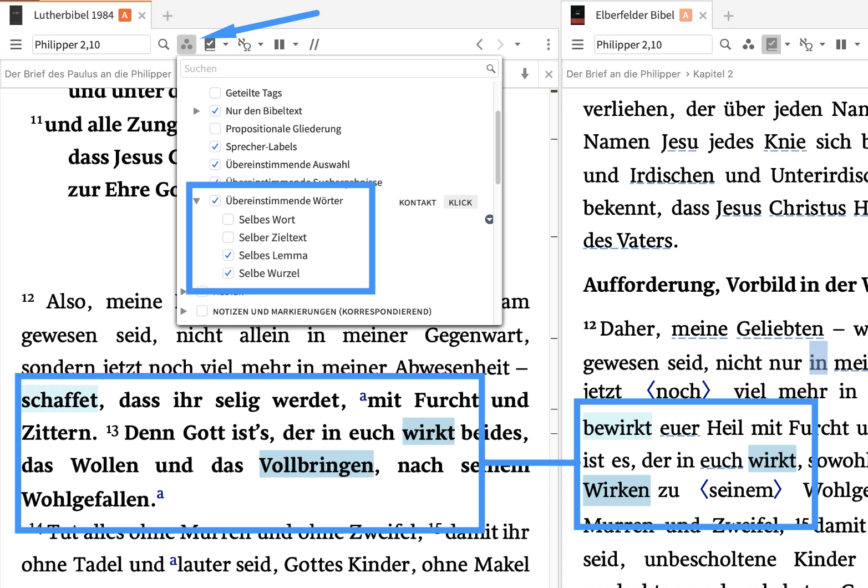Uncheck the Nur den Bibeltext option
Screen dimensions: 868x588
tap(215, 111)
